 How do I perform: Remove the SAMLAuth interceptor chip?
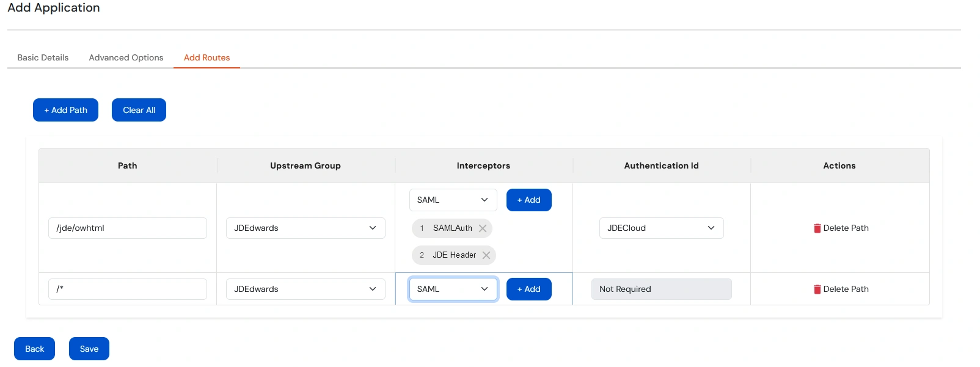[483, 228]
